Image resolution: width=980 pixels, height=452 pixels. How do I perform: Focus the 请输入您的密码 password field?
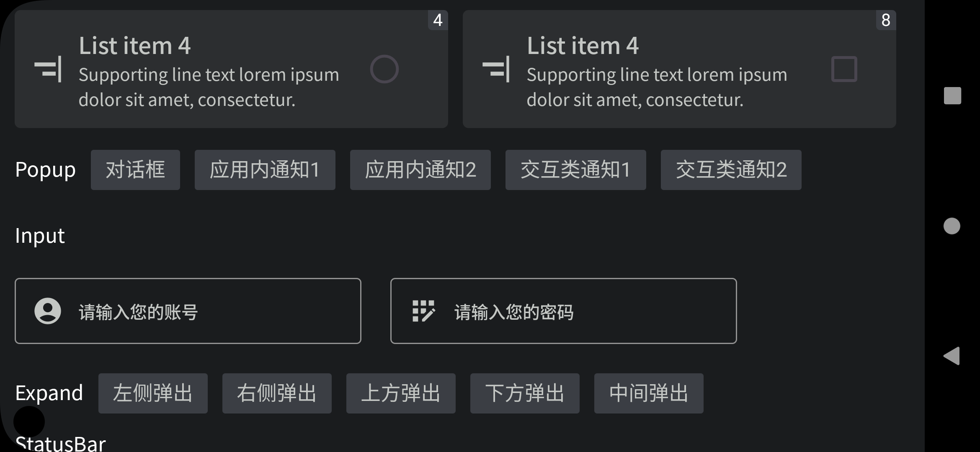[564, 311]
